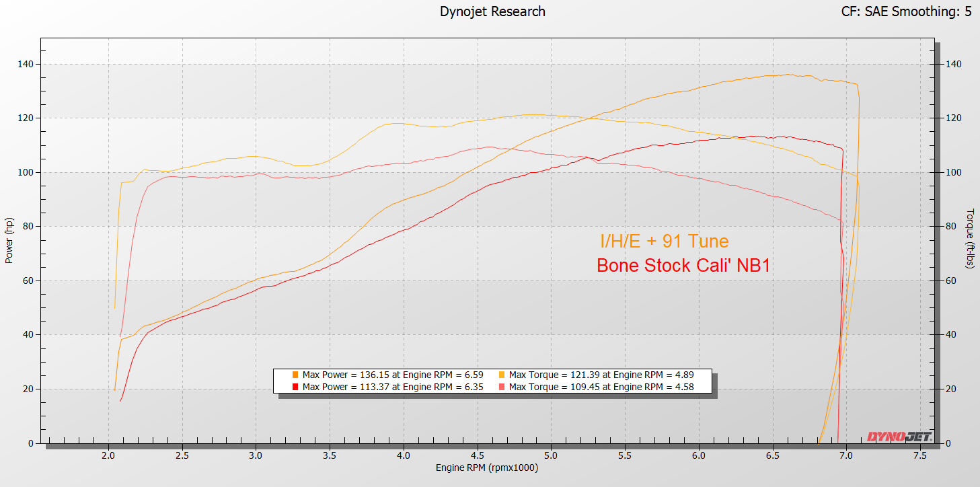Click the 5.0 tick label on RPM axis

point(550,455)
